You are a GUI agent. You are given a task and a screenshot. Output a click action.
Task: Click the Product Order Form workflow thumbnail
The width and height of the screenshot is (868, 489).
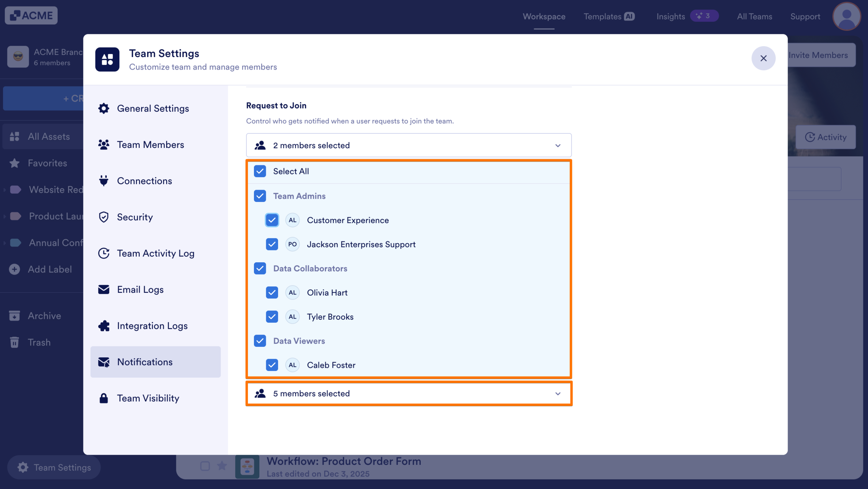(x=247, y=467)
